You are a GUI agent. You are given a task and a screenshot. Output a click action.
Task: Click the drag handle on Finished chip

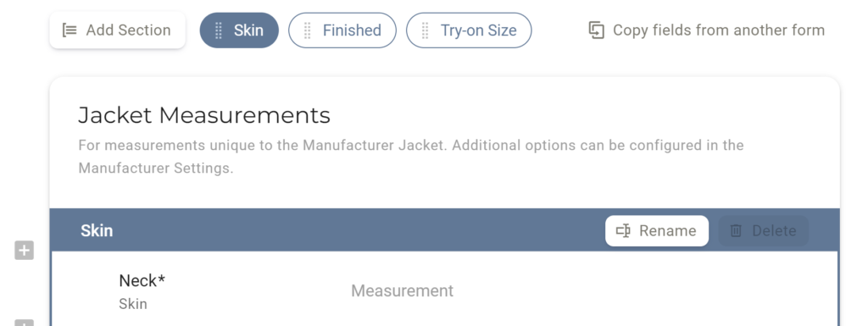(307, 30)
